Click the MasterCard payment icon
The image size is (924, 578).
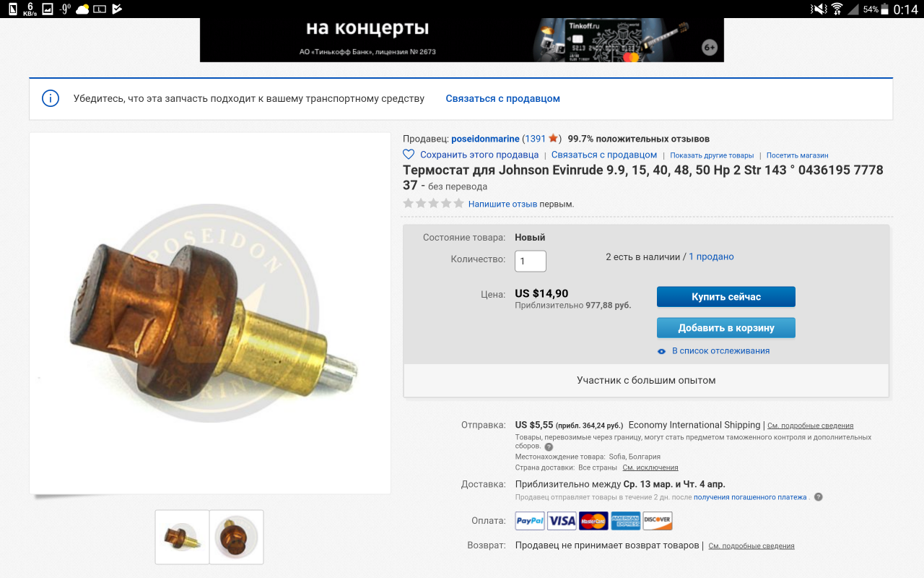[593, 520]
